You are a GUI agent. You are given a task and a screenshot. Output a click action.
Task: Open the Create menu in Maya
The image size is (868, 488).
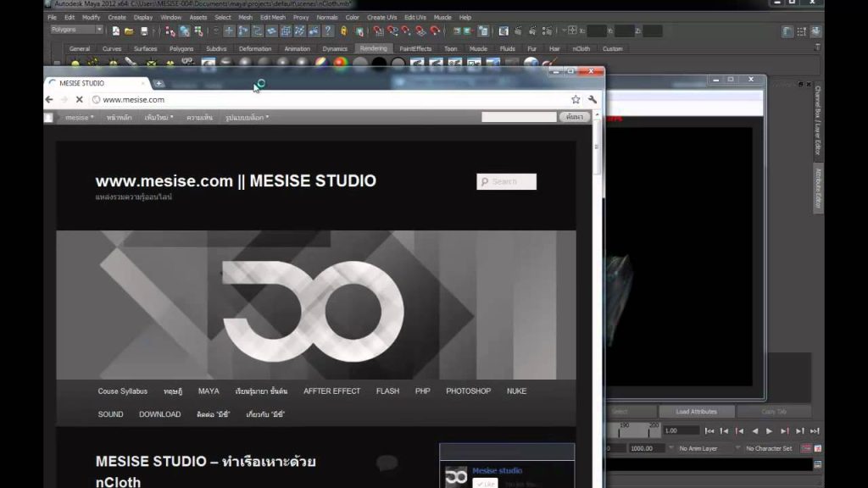(117, 17)
